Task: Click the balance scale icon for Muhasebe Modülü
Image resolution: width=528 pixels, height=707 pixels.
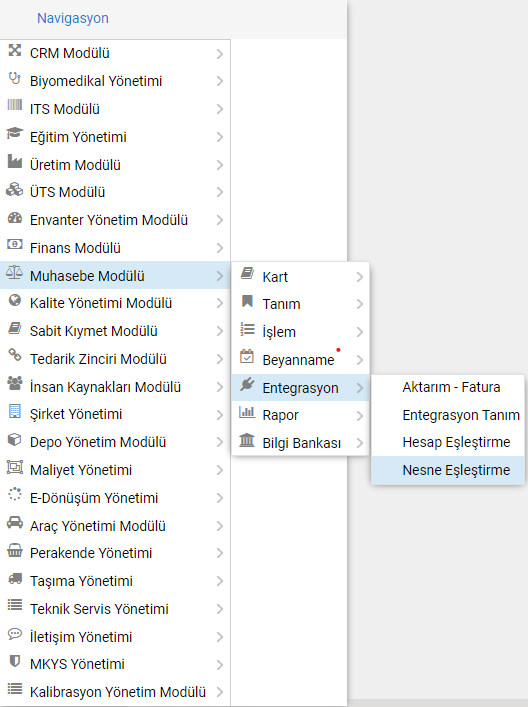Action: pos(14,272)
